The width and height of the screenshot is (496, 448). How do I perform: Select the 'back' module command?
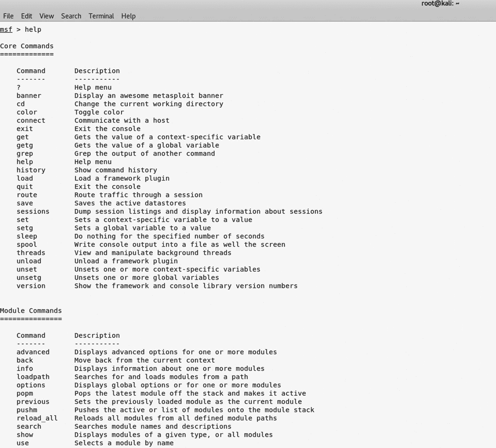point(25,360)
